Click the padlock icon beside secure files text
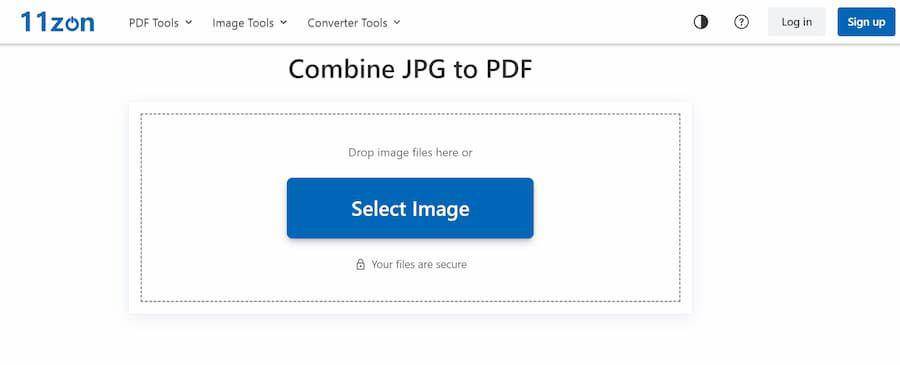The width and height of the screenshot is (900, 365). click(360, 265)
